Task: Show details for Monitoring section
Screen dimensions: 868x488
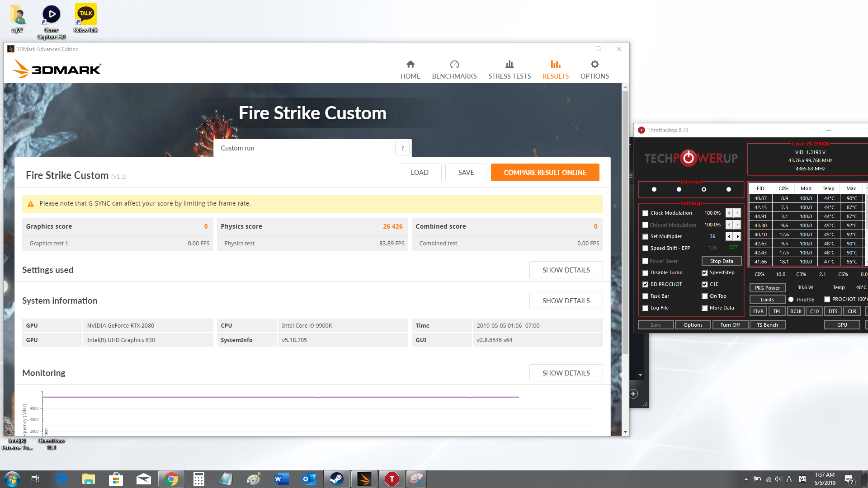Action: pyautogui.click(x=566, y=373)
